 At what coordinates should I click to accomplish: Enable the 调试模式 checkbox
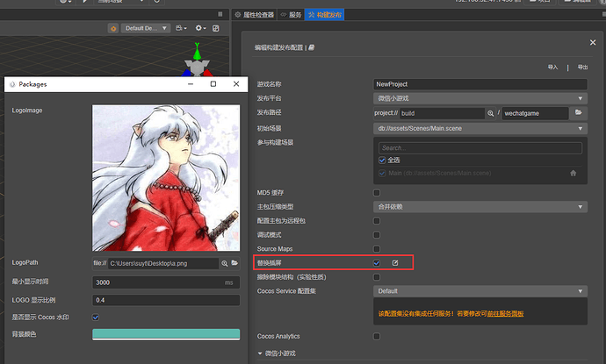click(x=377, y=235)
